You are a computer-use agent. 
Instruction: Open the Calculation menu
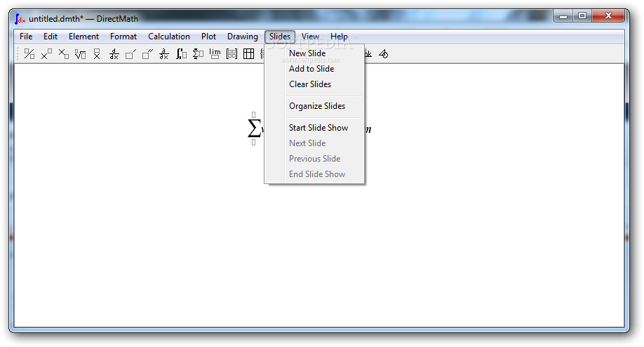coord(169,37)
